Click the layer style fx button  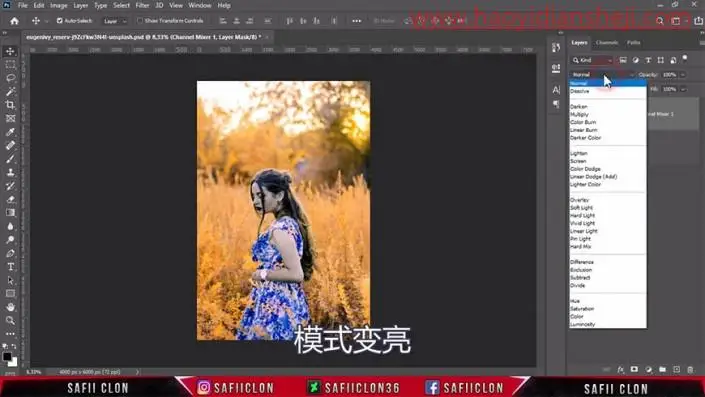620,370
